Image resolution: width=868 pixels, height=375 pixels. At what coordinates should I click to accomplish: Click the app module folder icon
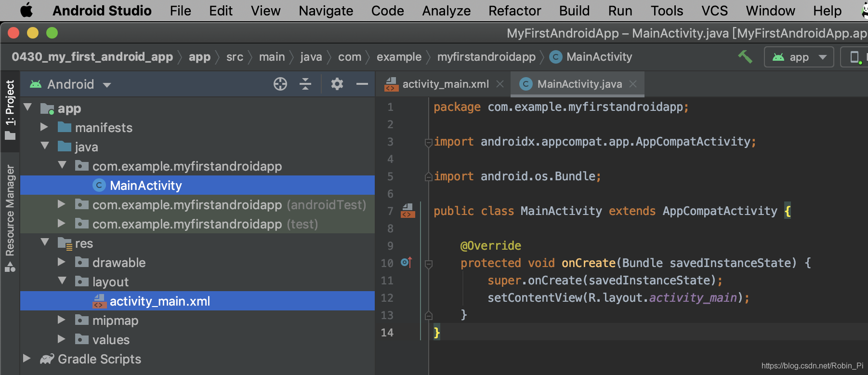pos(47,108)
